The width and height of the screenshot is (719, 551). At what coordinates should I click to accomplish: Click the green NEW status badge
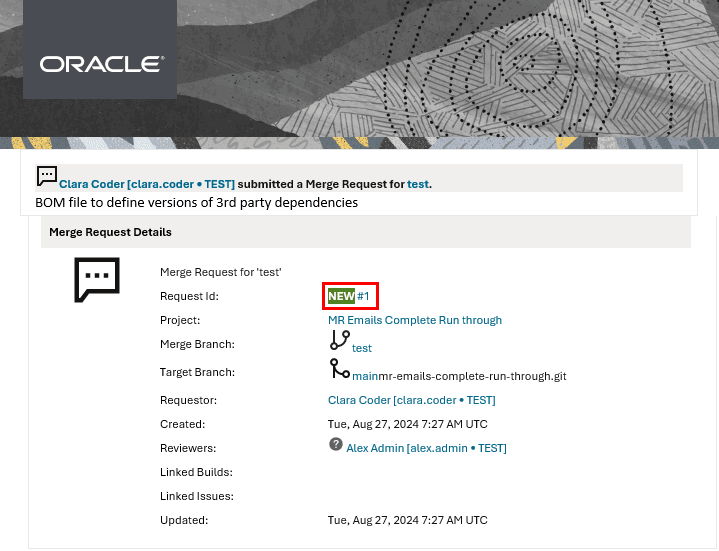[341, 296]
